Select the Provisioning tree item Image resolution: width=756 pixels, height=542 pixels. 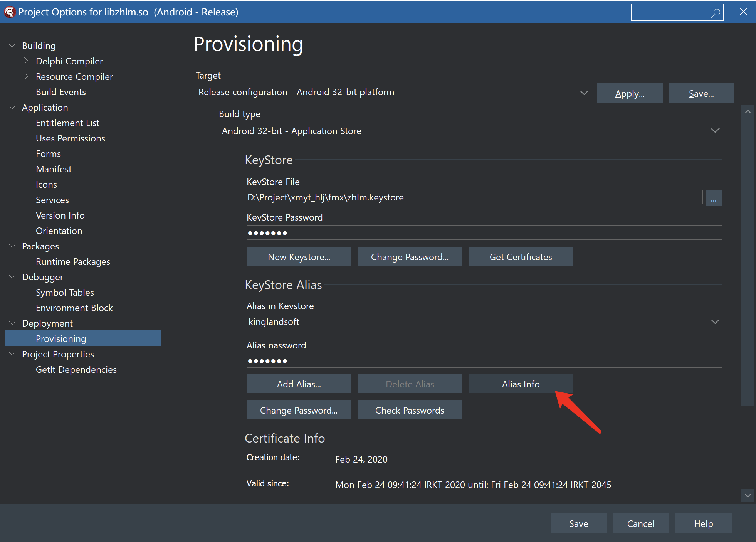pyautogui.click(x=83, y=338)
